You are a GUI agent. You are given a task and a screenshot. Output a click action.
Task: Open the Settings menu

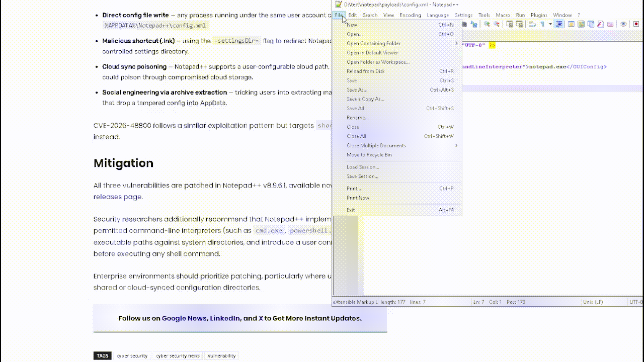tap(463, 15)
